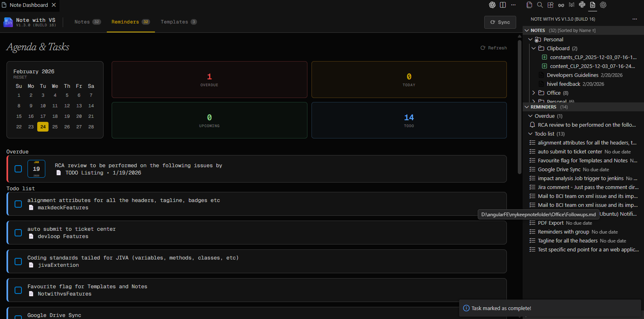Click ChatGPT icon in editor title actions

point(492,5)
